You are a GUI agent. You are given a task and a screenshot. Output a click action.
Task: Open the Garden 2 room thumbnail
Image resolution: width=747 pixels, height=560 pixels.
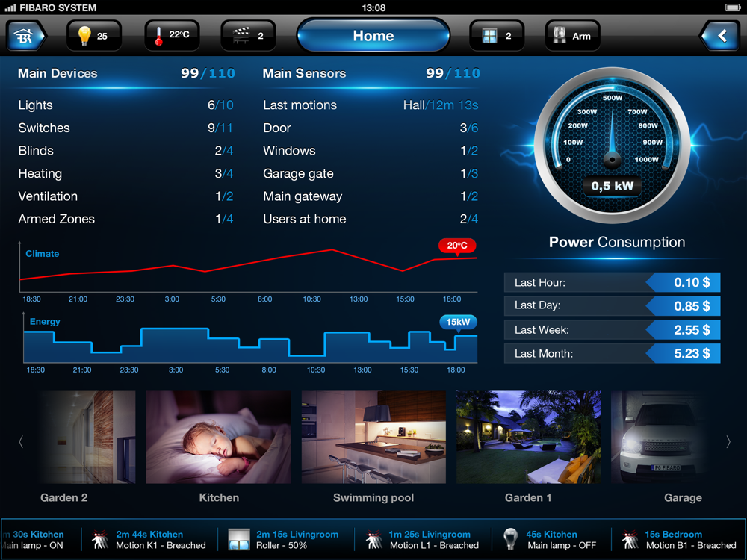tap(87, 437)
